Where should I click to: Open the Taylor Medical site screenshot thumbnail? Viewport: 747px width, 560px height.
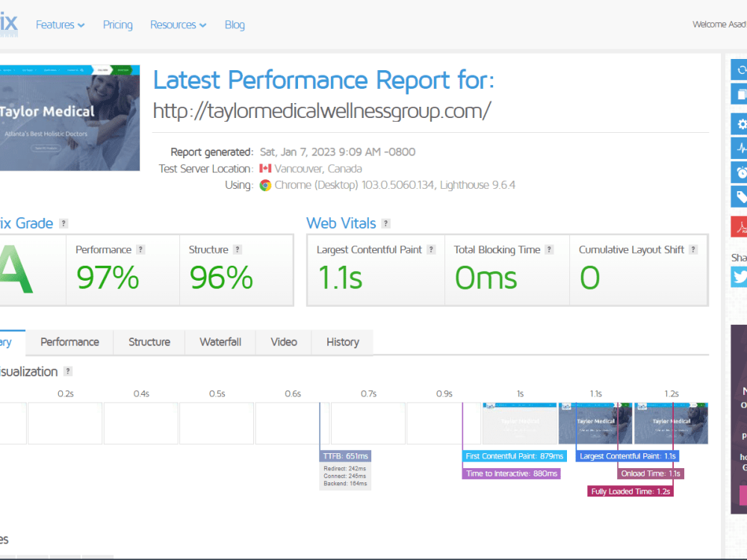tap(69, 118)
